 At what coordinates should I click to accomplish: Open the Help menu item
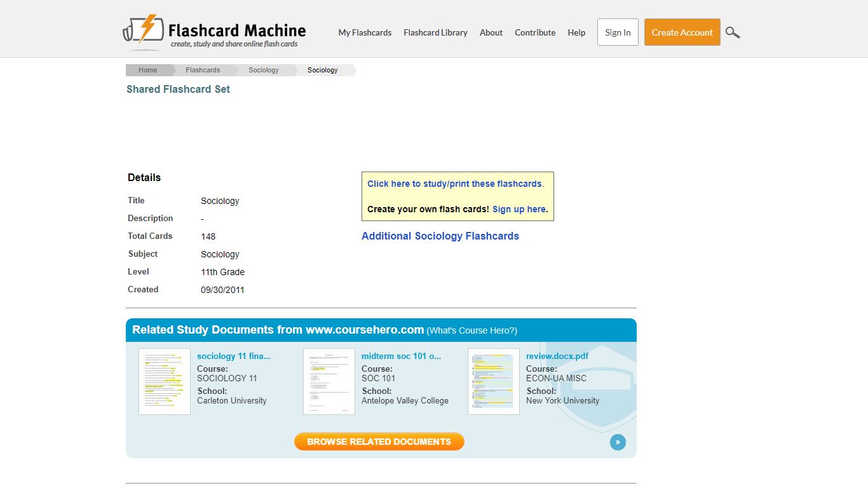[576, 32]
